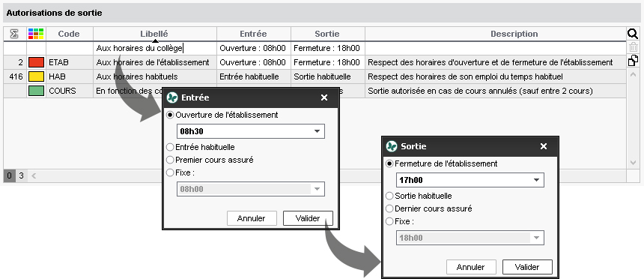Click description 'Sortie autorisée en cas de cours annulés'

coord(481,91)
